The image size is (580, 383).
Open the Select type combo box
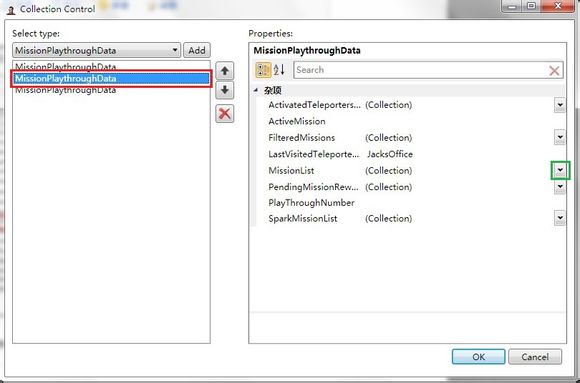[97, 50]
